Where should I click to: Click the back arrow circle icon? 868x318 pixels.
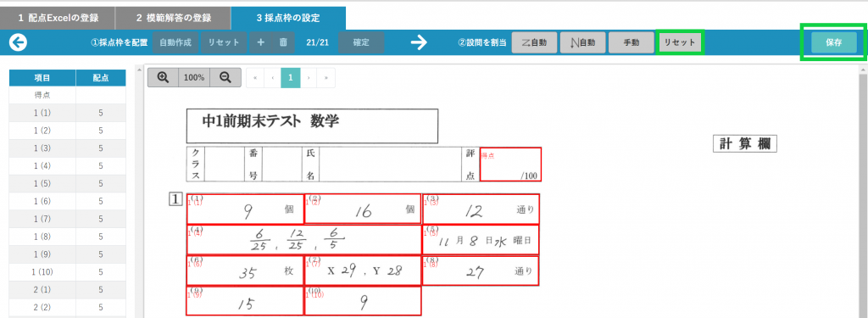pos(19,42)
